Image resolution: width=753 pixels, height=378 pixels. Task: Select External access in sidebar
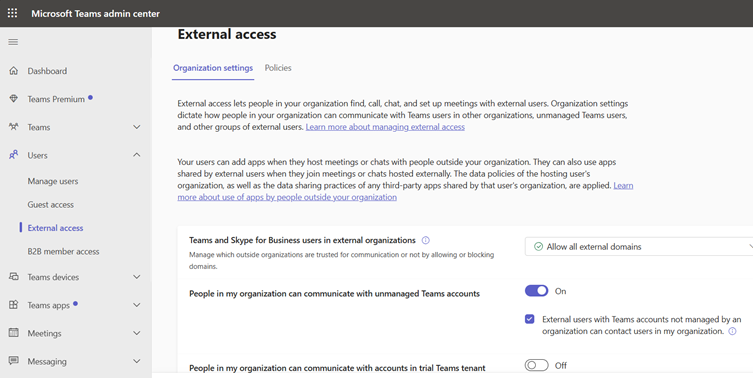55,228
